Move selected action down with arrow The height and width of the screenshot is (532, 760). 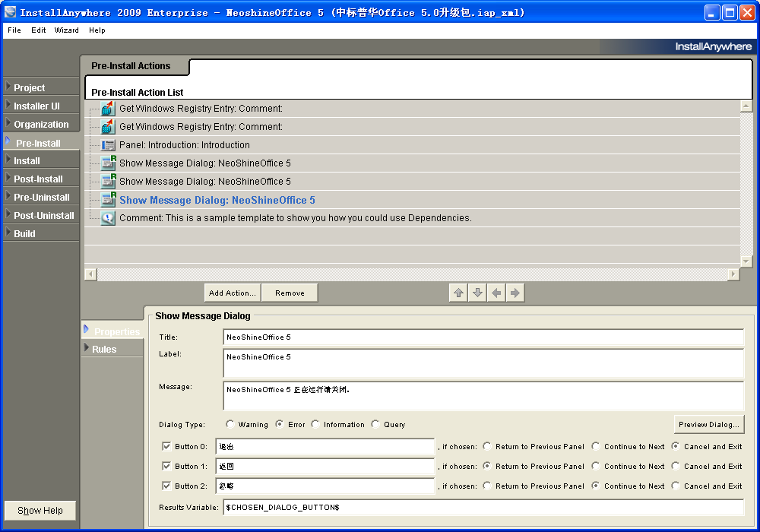(477, 293)
